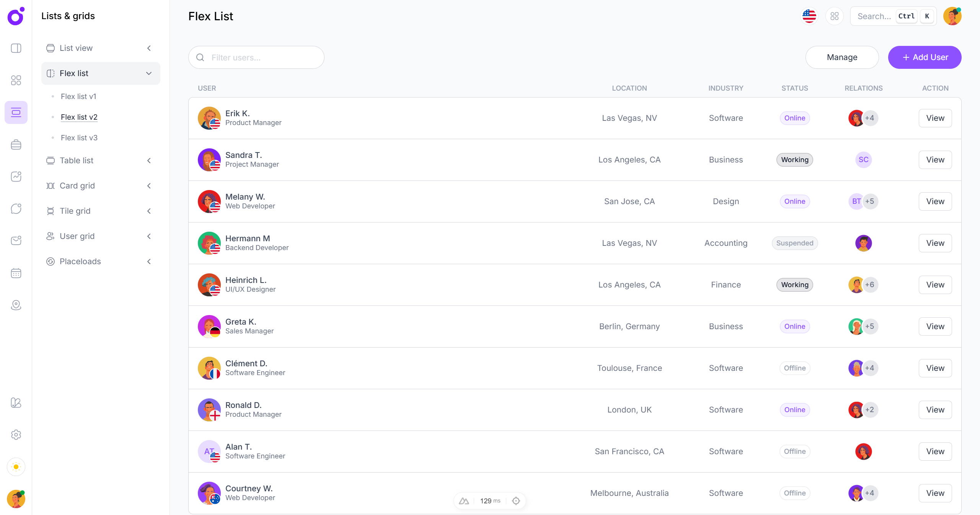Click the Add User button
This screenshot has width=980, height=515.
click(925, 57)
